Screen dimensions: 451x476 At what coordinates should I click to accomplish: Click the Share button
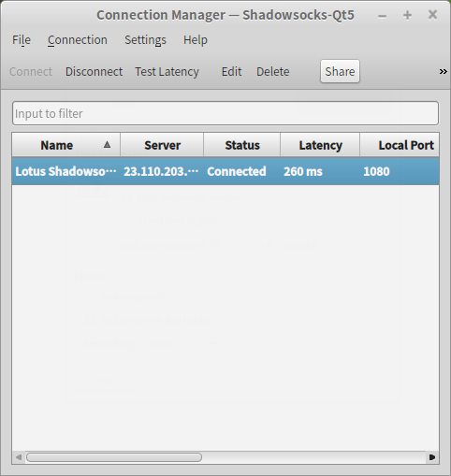[340, 71]
